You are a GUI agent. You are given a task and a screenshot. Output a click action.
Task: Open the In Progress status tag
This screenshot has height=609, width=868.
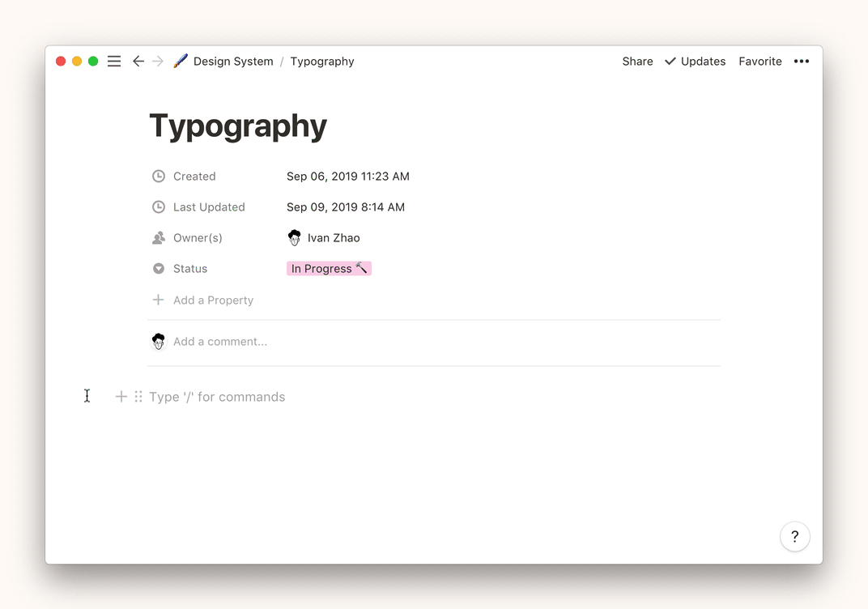pos(329,269)
